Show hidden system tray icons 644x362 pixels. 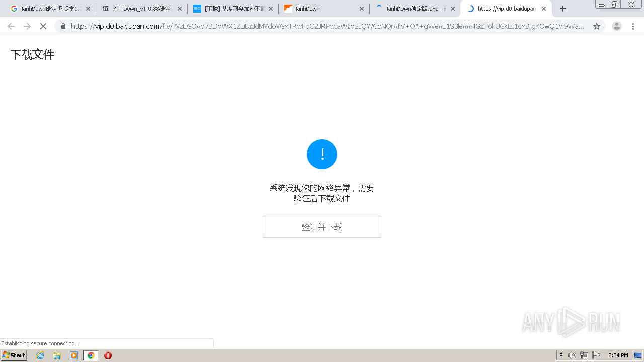(x=561, y=355)
